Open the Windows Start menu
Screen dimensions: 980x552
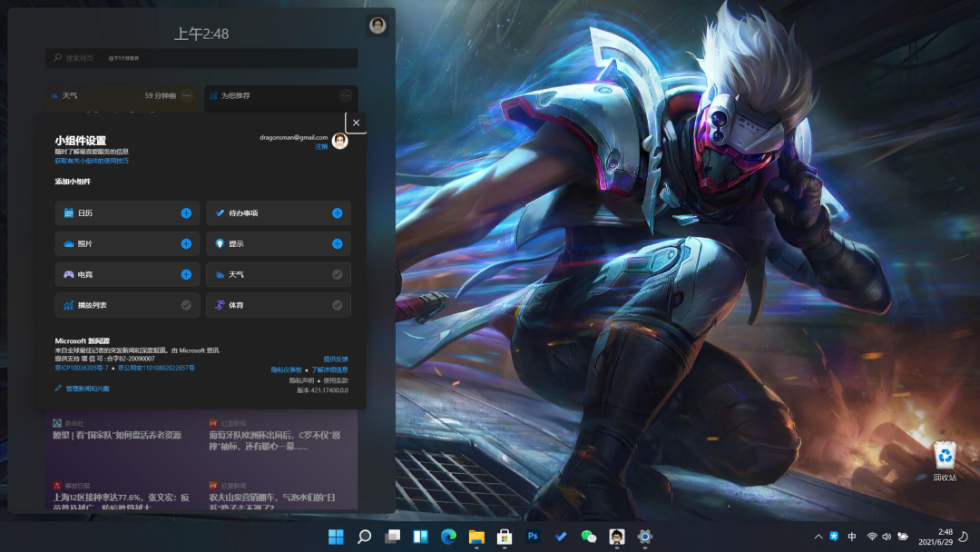tap(336, 537)
